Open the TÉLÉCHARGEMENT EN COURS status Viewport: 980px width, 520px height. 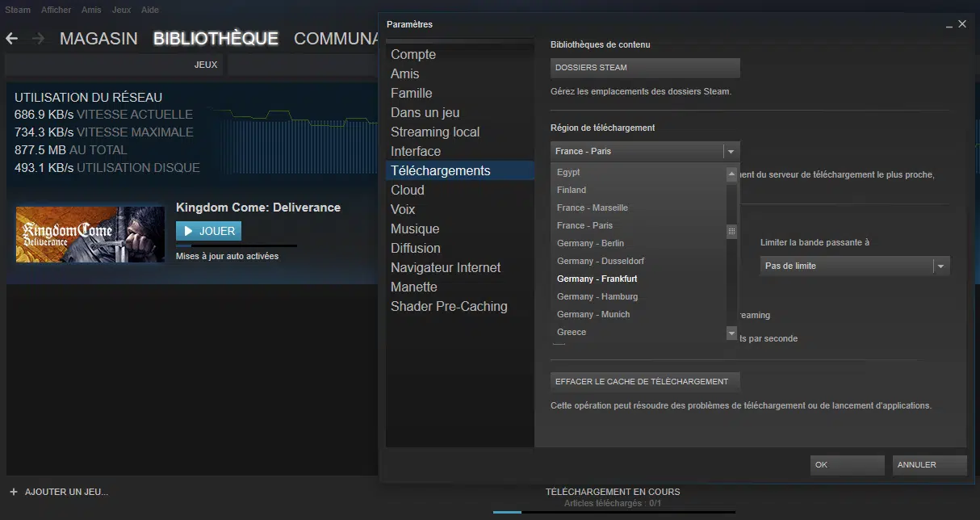pyautogui.click(x=613, y=492)
